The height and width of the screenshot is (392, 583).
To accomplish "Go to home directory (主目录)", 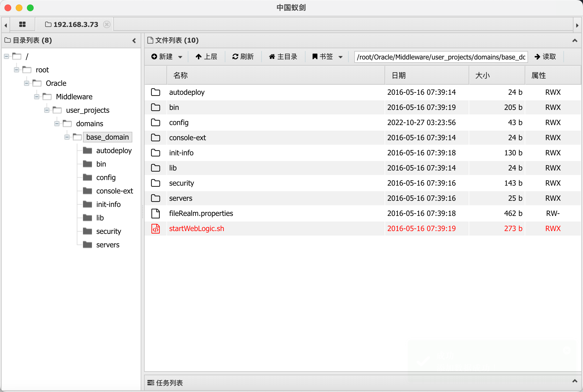I will point(283,57).
